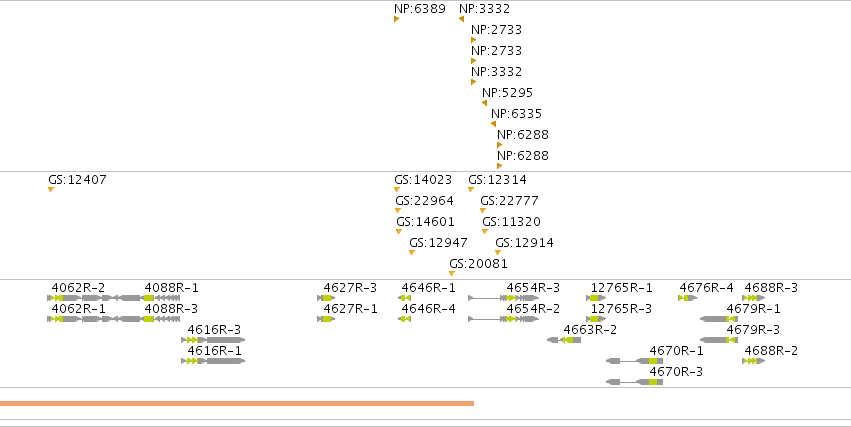851x427 pixels.
Task: Select the 4616R-1 gene model glyph
Action: tap(213, 361)
